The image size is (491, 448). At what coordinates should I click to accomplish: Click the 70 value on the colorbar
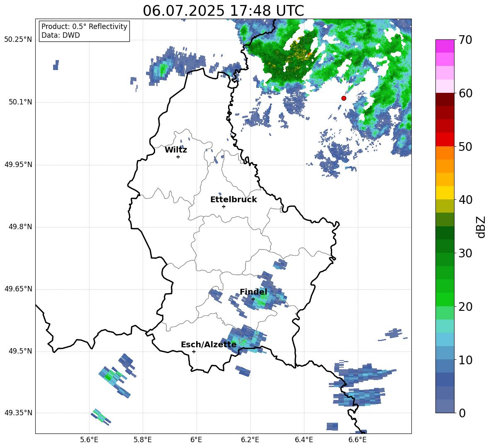(465, 40)
